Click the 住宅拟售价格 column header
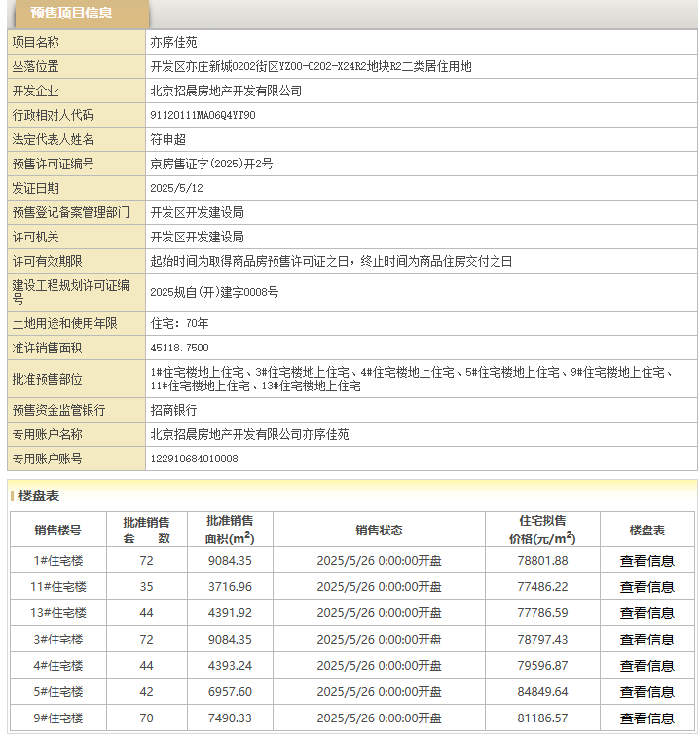 542,531
